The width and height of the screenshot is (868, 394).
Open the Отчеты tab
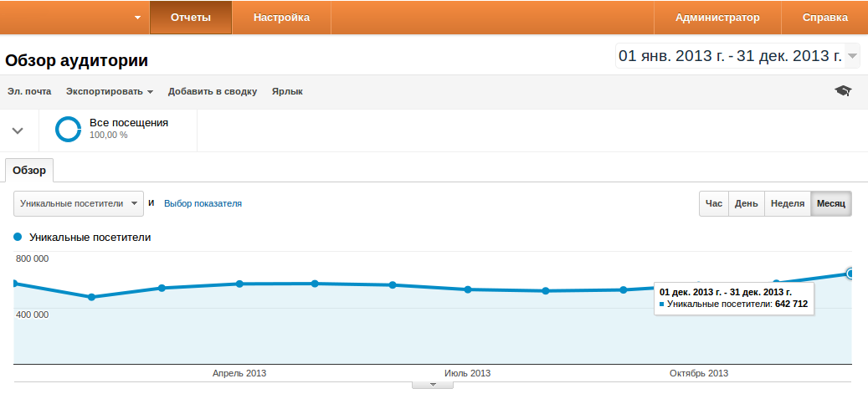coord(190,18)
